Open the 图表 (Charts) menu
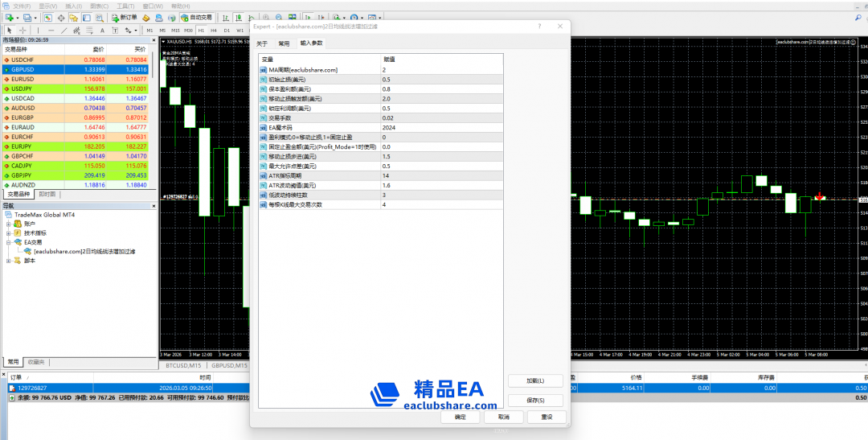The image size is (868, 440). coord(100,5)
